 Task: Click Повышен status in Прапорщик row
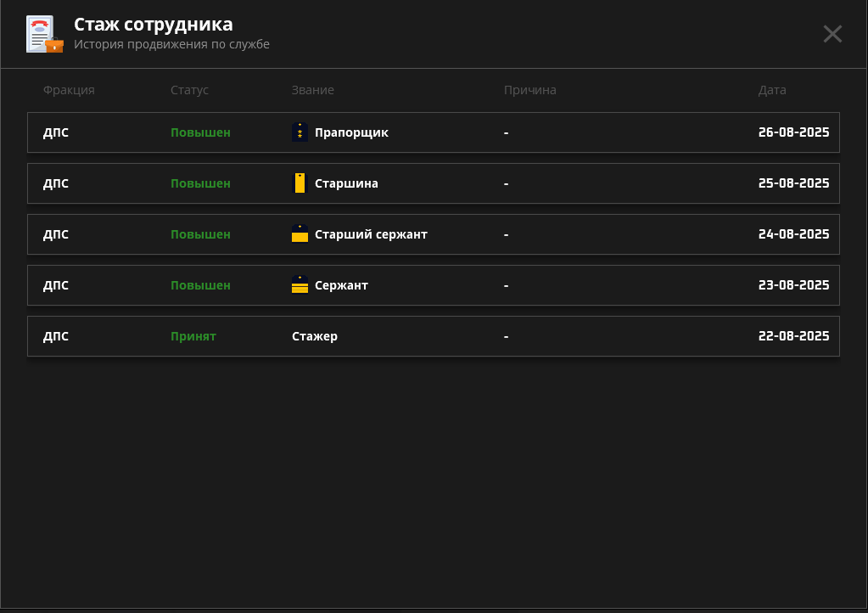[x=200, y=133]
